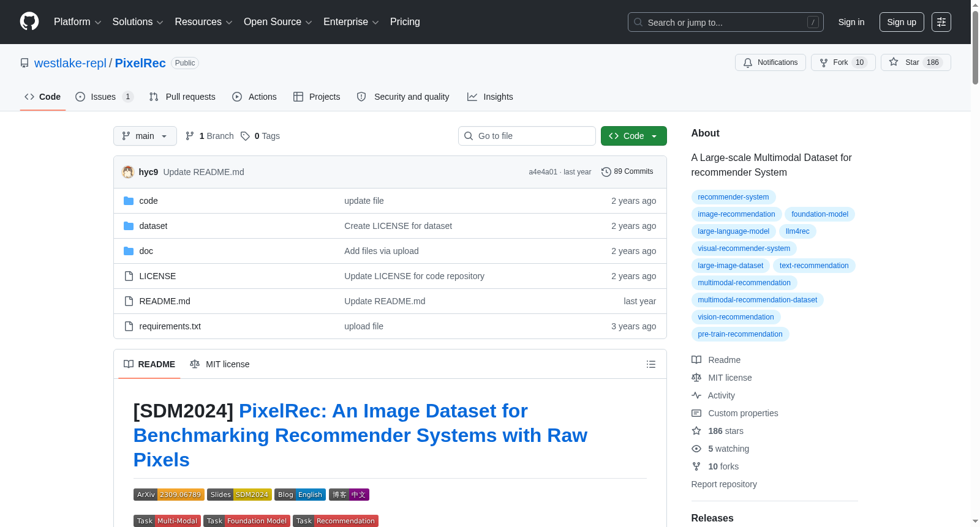Image resolution: width=980 pixels, height=527 pixels.
Task: Switch to the Insights tab
Action: coord(490,97)
